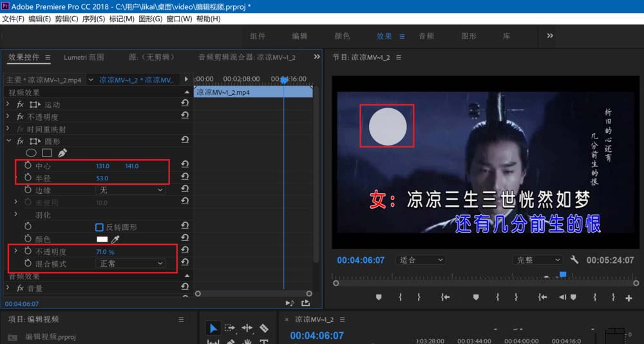This screenshot has width=644, height=344.
Task: Open program monitor settings wrench
Action: [x=574, y=260]
